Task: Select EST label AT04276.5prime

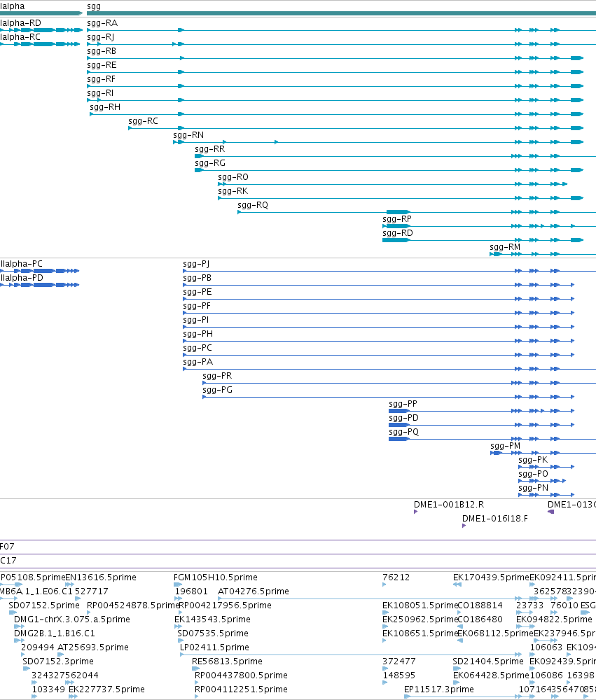Action: click(x=254, y=591)
